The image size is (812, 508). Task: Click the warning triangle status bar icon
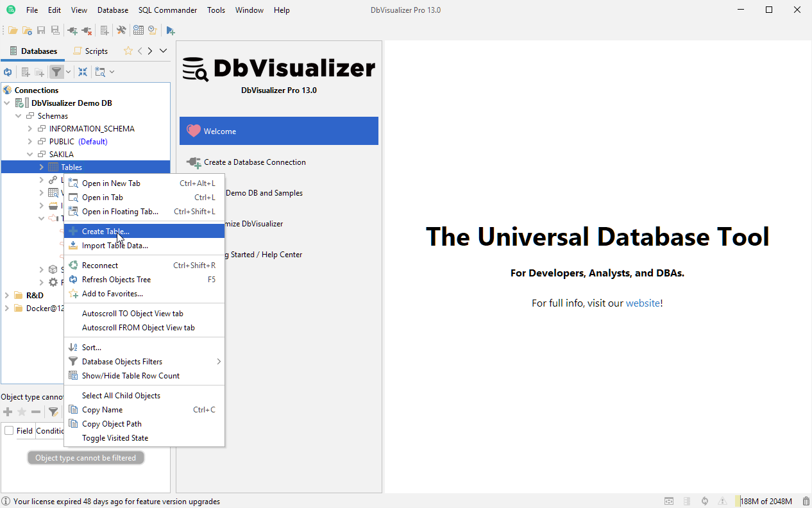[x=723, y=501]
